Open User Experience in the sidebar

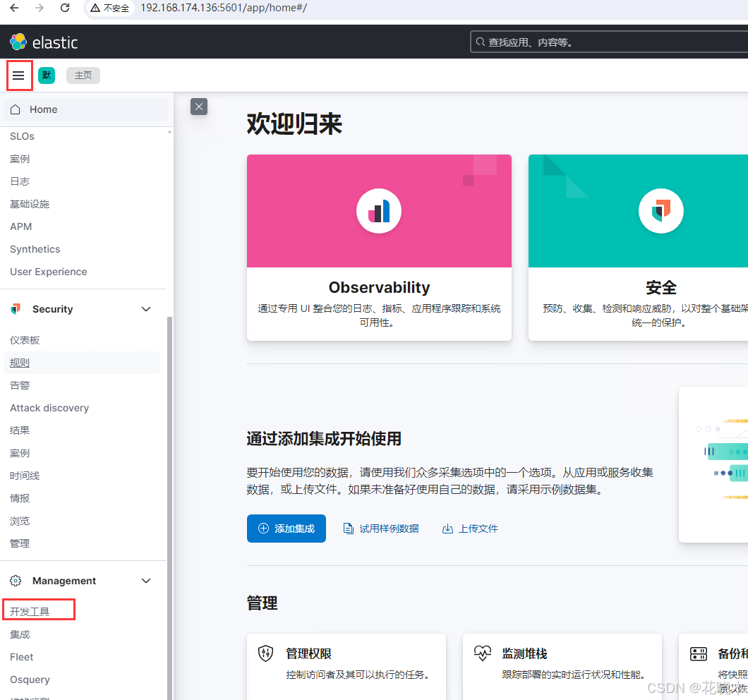pos(49,272)
